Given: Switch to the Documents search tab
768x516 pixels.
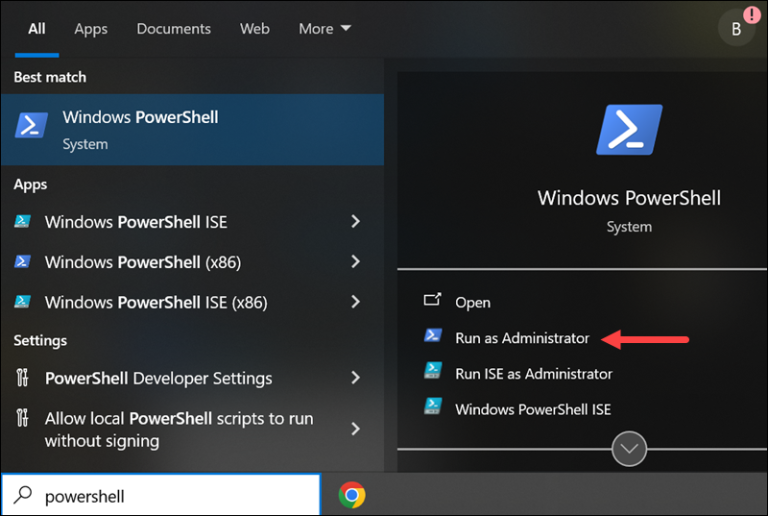Looking at the screenshot, I should pyautogui.click(x=174, y=29).
